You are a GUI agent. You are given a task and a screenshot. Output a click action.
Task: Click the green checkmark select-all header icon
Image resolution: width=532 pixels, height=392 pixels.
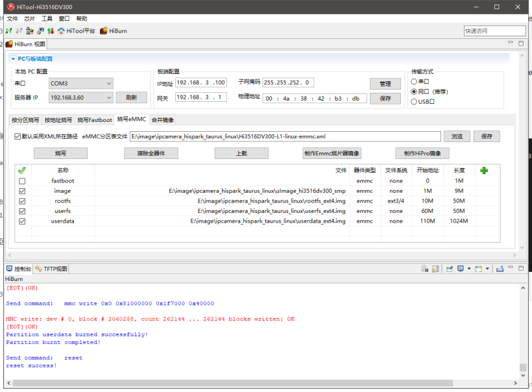point(22,171)
